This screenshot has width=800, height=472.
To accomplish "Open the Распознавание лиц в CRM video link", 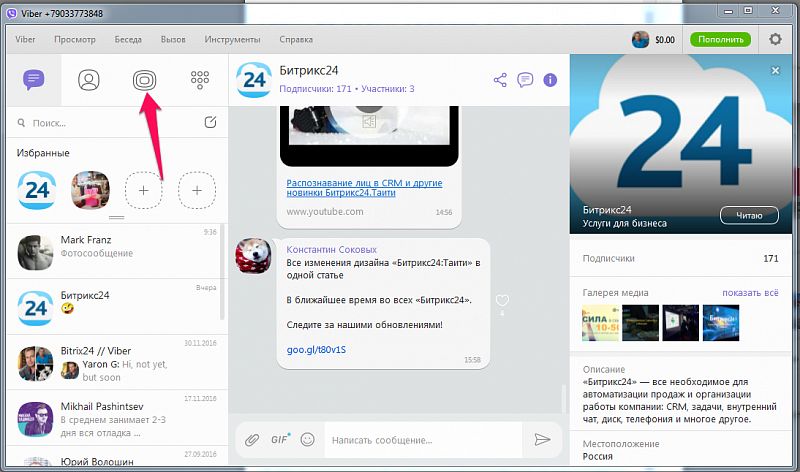I will click(x=364, y=187).
